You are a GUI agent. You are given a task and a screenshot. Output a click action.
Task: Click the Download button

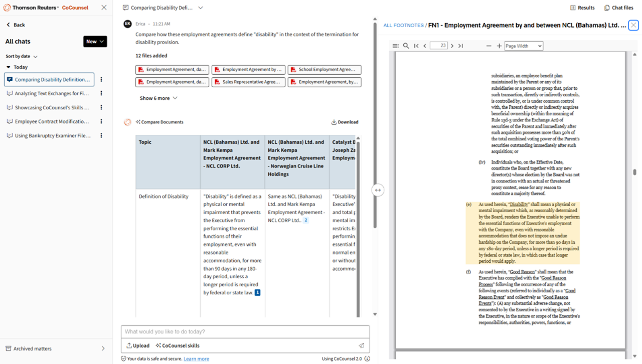point(345,122)
